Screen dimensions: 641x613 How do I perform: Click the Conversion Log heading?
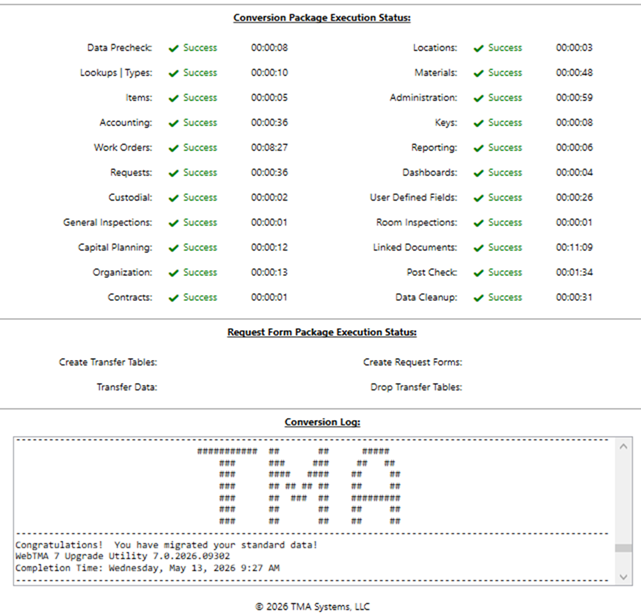point(322,422)
